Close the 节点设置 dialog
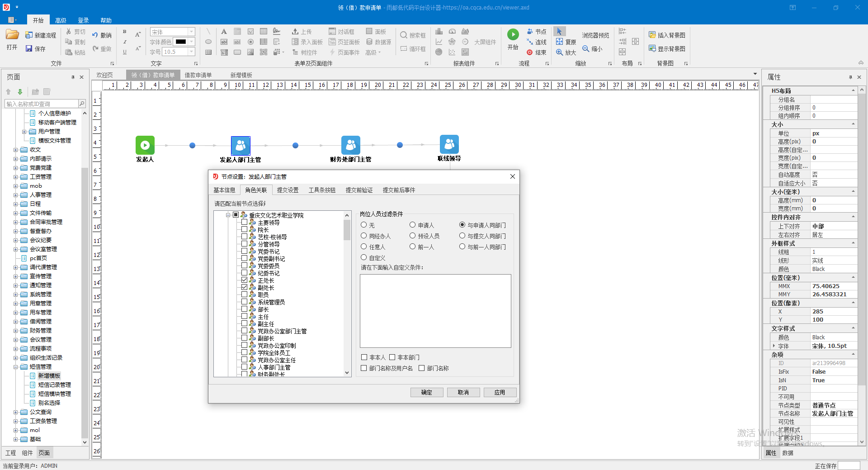This screenshot has width=868, height=470. (513, 176)
